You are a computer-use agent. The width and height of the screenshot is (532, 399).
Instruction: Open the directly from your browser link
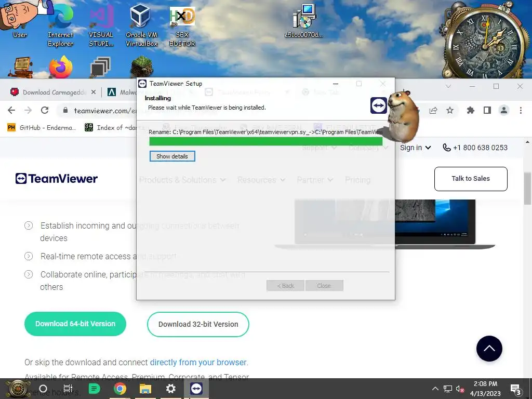coord(198,362)
